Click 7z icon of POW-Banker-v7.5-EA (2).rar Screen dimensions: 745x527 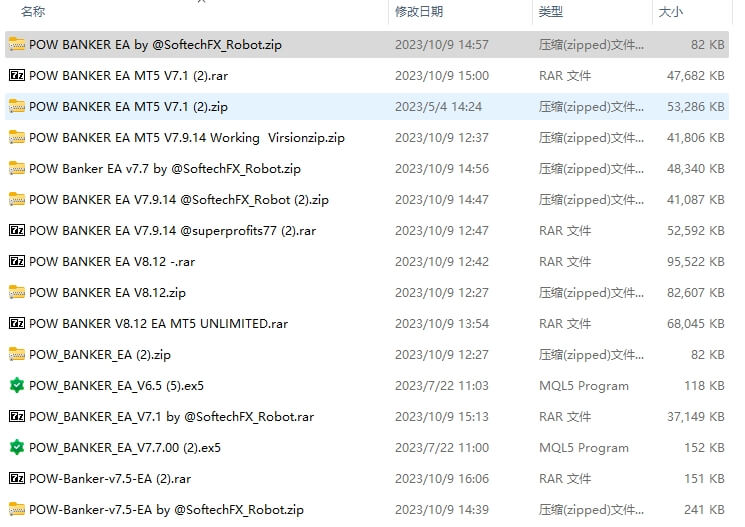click(17, 479)
